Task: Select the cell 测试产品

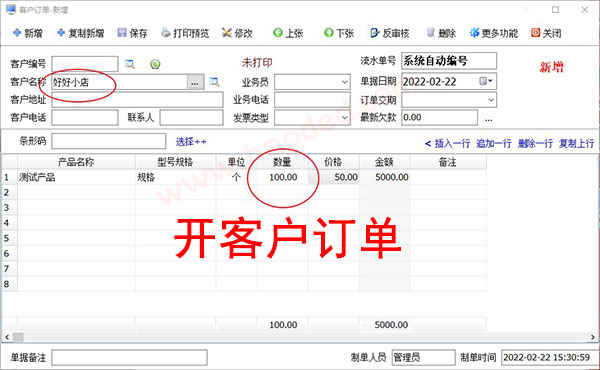Action: (76, 177)
